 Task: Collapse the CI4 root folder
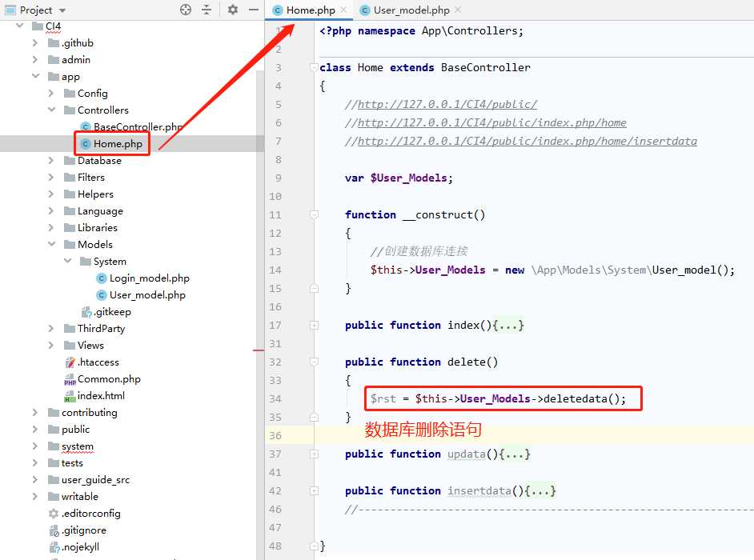pyautogui.click(x=20, y=26)
